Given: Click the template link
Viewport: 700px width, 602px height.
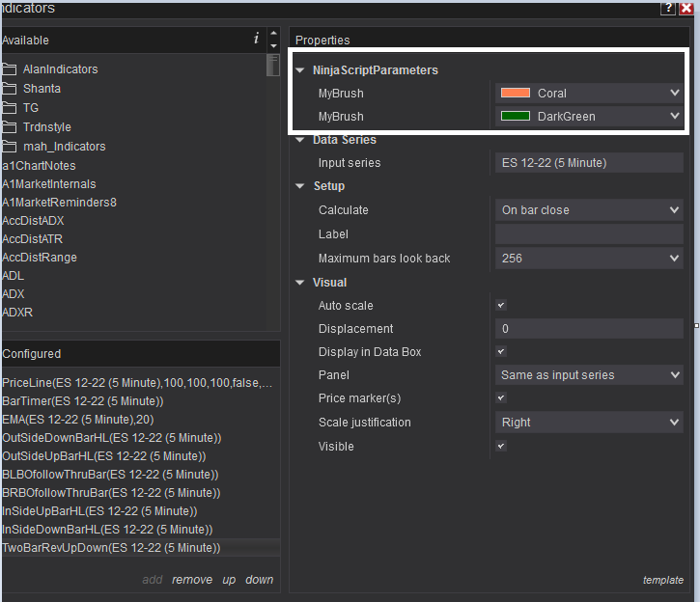Looking at the screenshot, I should point(662,580).
